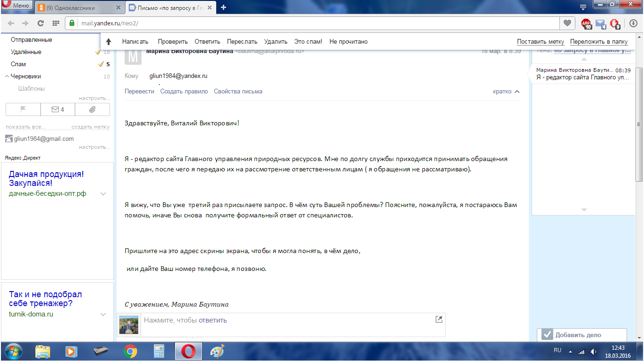The height and width of the screenshot is (362, 644).
Task: Click the scroll-to-top arrow in mail toolbar
Action: 109,42
